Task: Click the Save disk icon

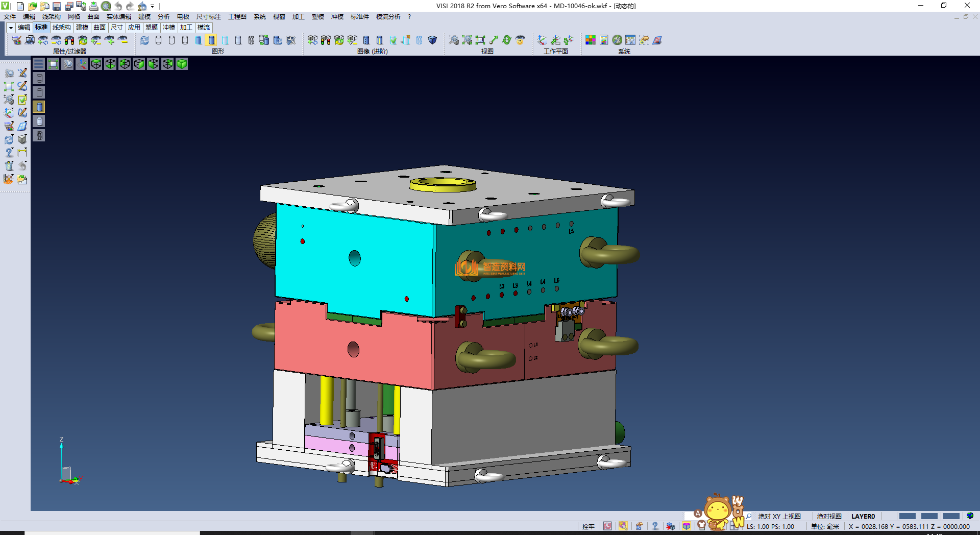Action: click(x=57, y=6)
